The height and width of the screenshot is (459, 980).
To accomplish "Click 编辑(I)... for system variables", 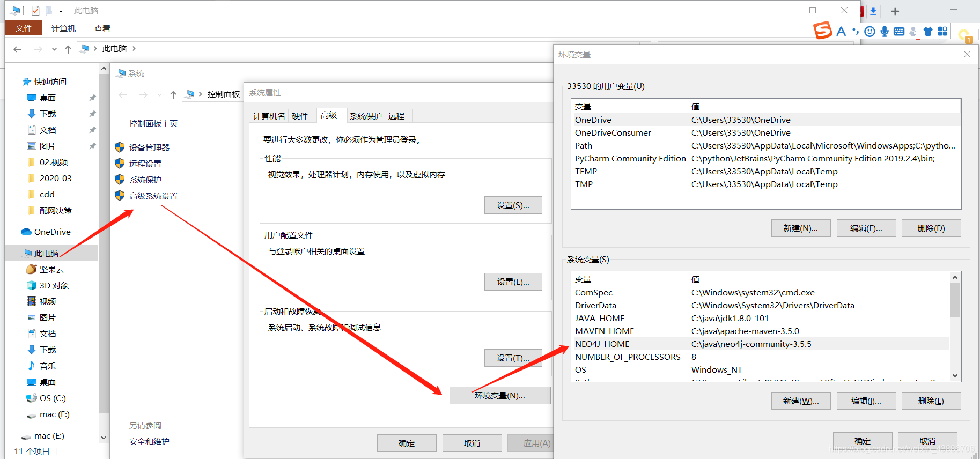I will pos(866,401).
